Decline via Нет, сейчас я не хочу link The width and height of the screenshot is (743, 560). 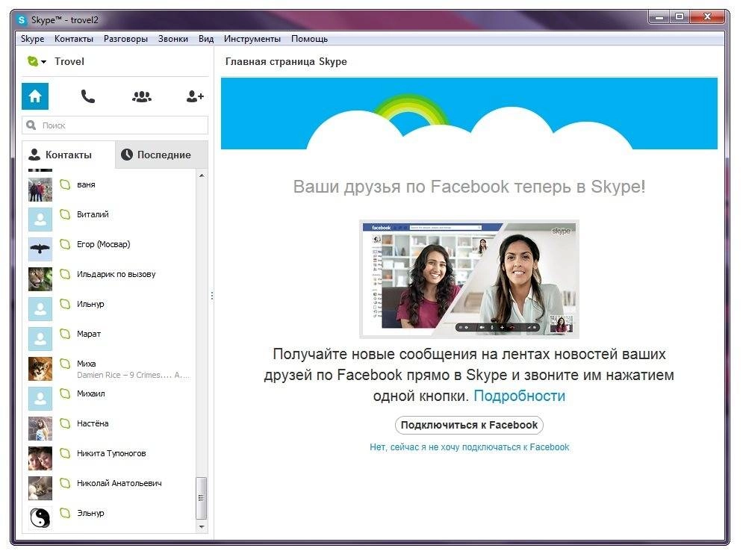tap(470, 447)
